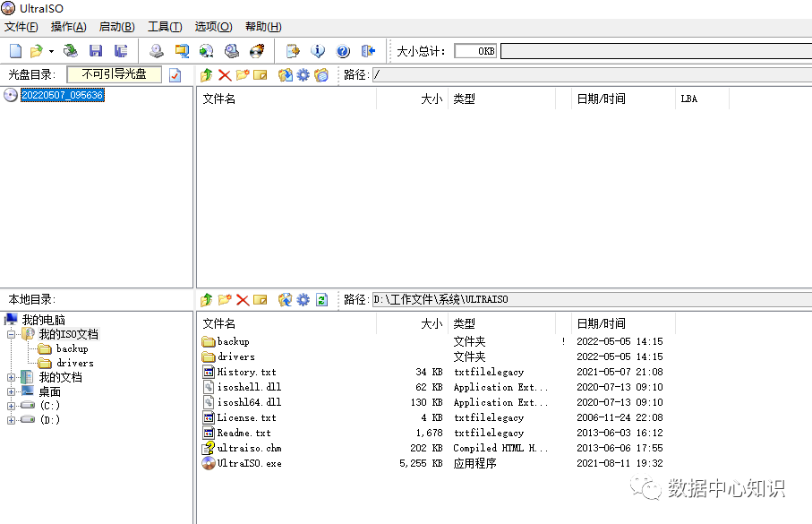Sort disc file list by LBA column
The height and width of the screenshot is (524, 812).
tap(702, 99)
